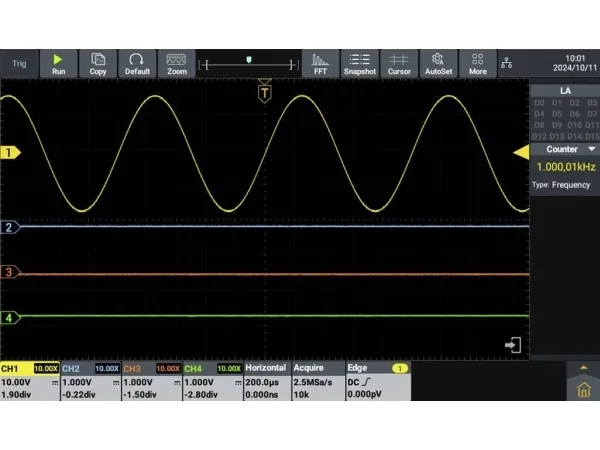Toggle the CH1 channel panel
The width and height of the screenshot is (600, 450).
point(30,382)
